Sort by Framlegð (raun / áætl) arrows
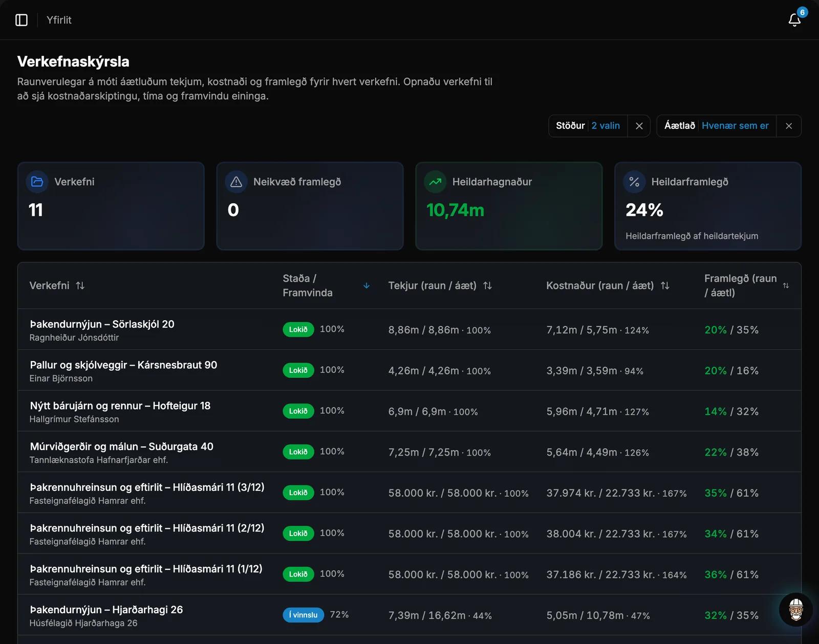This screenshot has width=819, height=644. pos(786,285)
